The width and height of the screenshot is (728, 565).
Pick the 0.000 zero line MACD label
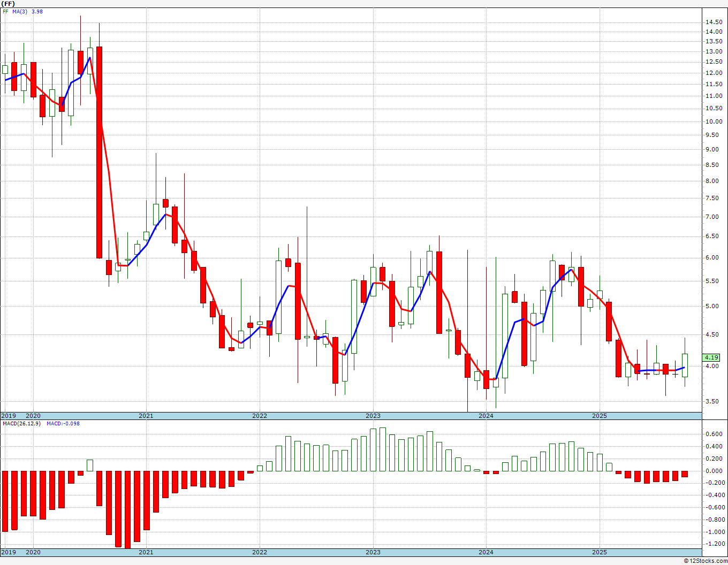(715, 471)
